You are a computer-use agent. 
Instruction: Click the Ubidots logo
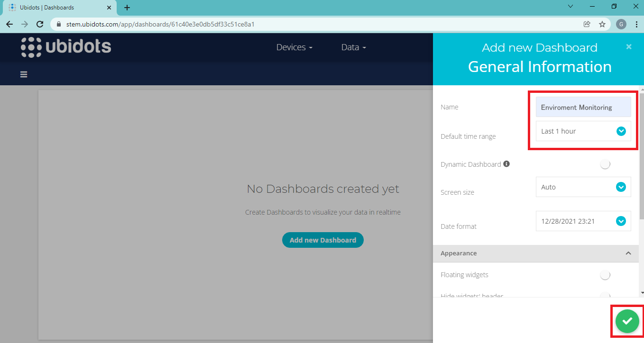[x=66, y=47]
